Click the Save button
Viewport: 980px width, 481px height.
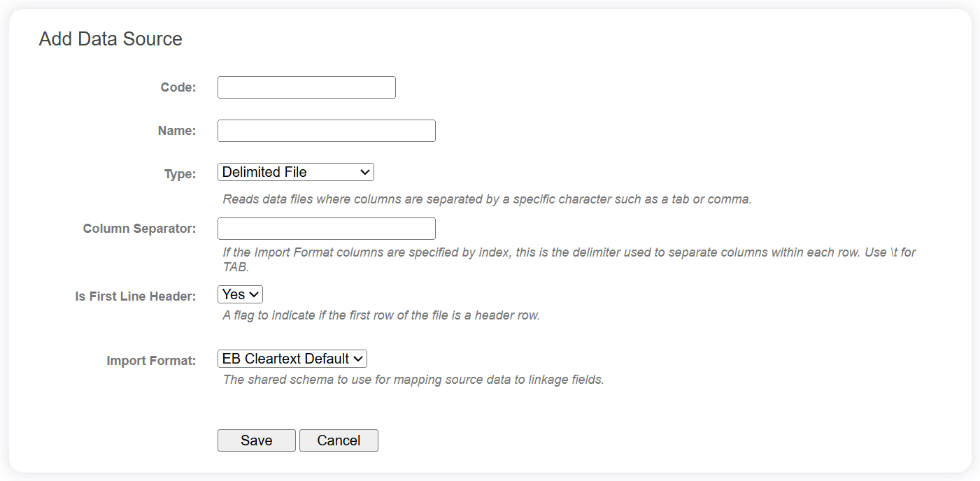(256, 440)
